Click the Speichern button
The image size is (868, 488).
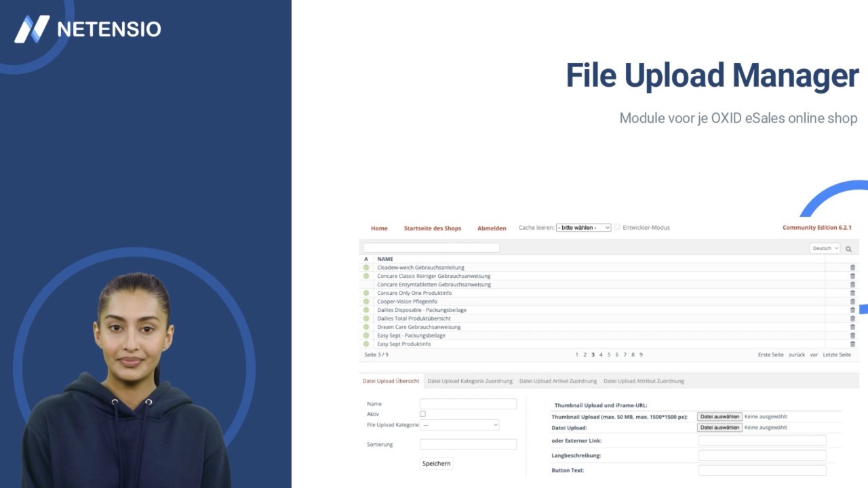tap(436, 464)
